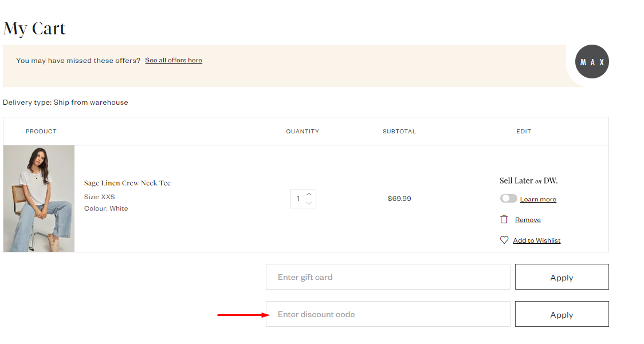The height and width of the screenshot is (344, 644).
Task: Click the $69.99 subtotal amount
Action: click(399, 199)
